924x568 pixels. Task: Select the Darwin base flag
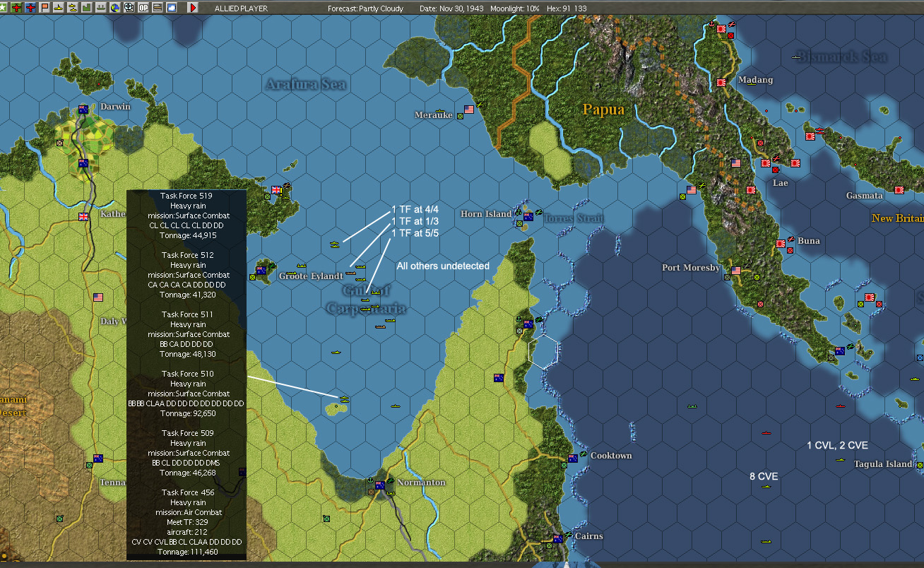coord(83,110)
